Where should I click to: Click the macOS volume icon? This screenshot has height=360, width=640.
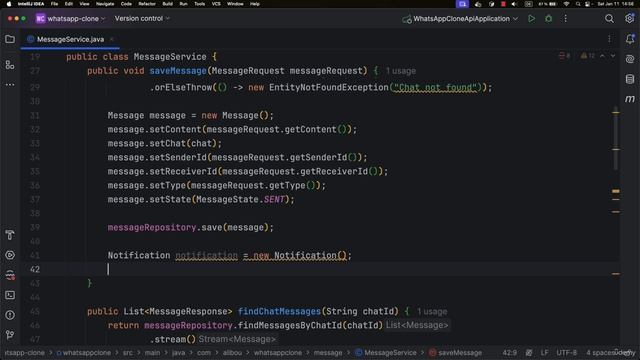point(514,4)
